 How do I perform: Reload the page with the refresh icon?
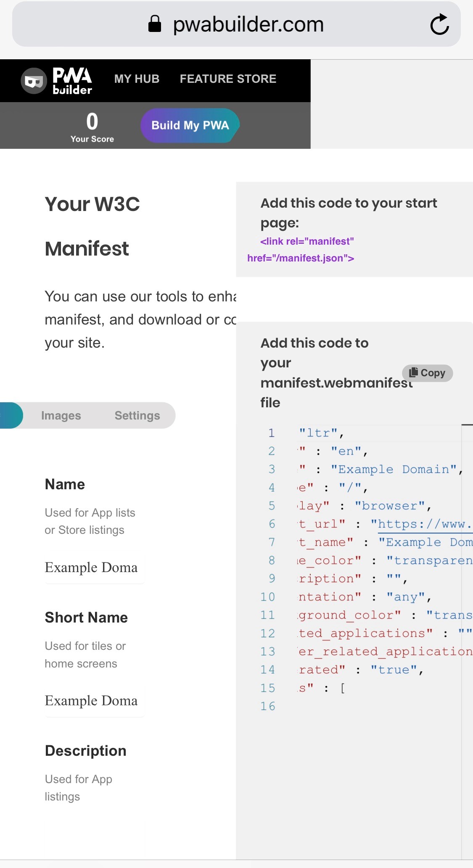coord(439,24)
